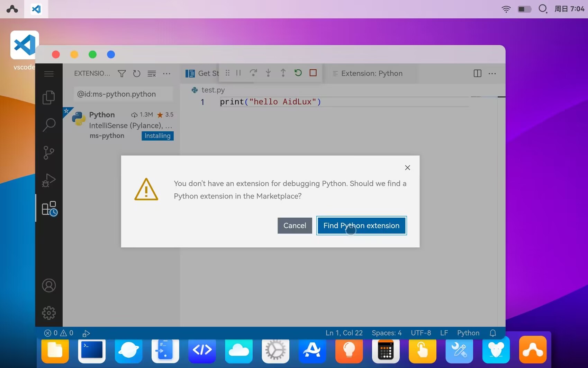This screenshot has height=368, width=588.
Task: Select Python language mode
Action: pos(468,333)
